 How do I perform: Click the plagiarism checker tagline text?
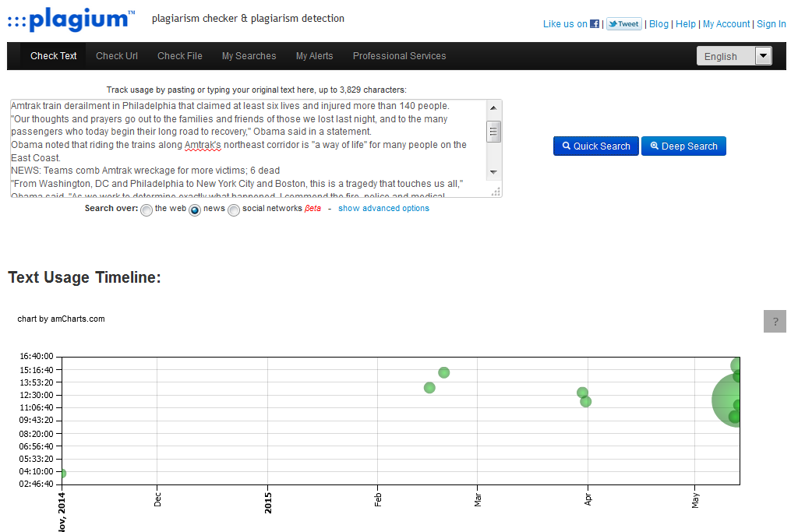click(248, 19)
